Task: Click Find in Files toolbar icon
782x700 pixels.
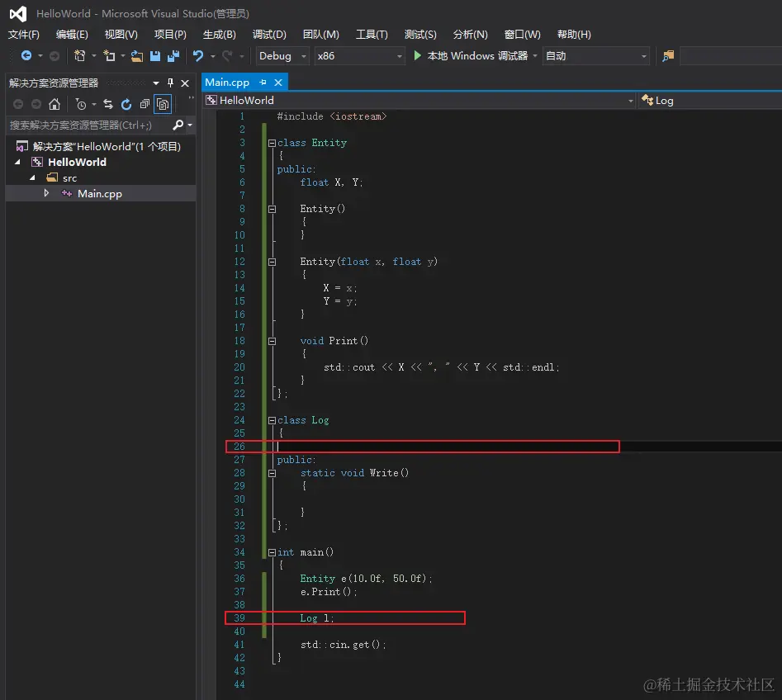Action: pos(668,56)
